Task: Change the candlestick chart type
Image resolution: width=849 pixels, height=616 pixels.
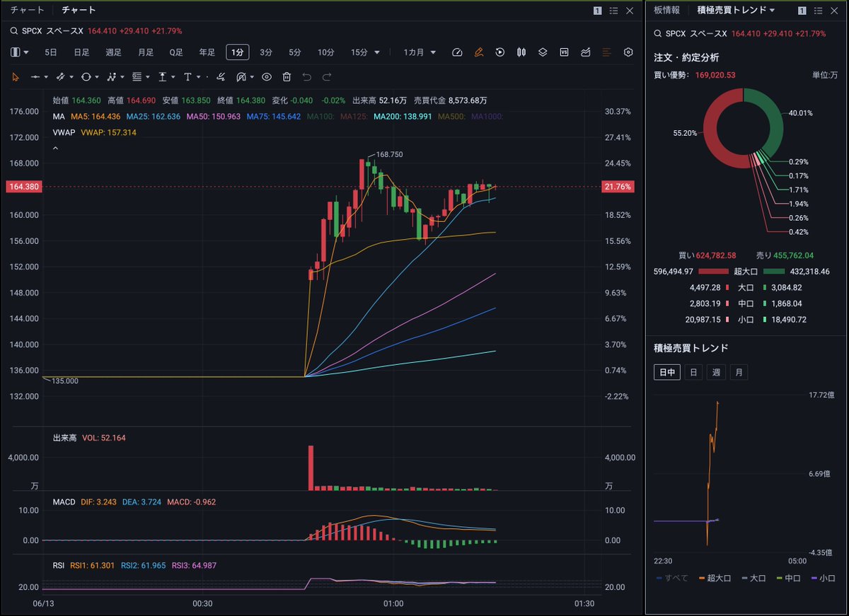Action: coord(521,52)
